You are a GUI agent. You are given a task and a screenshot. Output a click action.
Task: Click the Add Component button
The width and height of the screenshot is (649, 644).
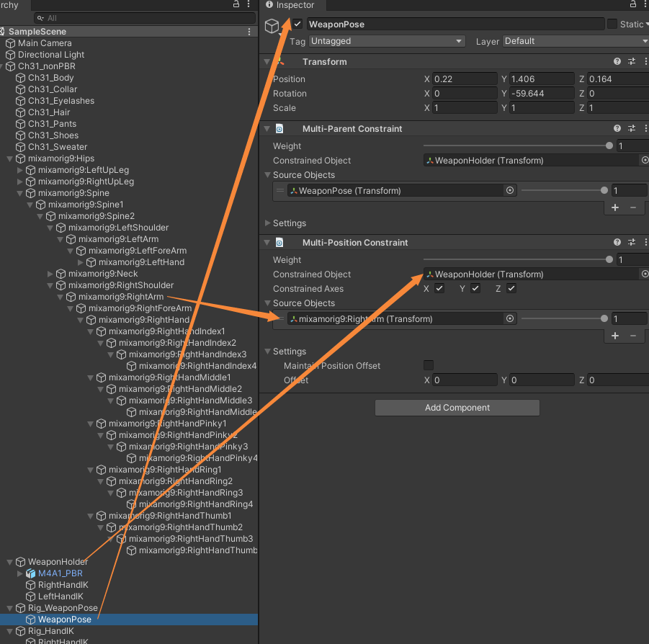point(457,407)
